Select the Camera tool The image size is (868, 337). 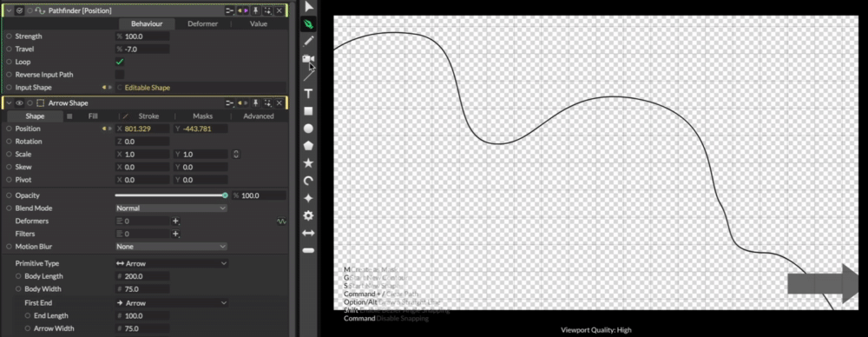coord(308,59)
